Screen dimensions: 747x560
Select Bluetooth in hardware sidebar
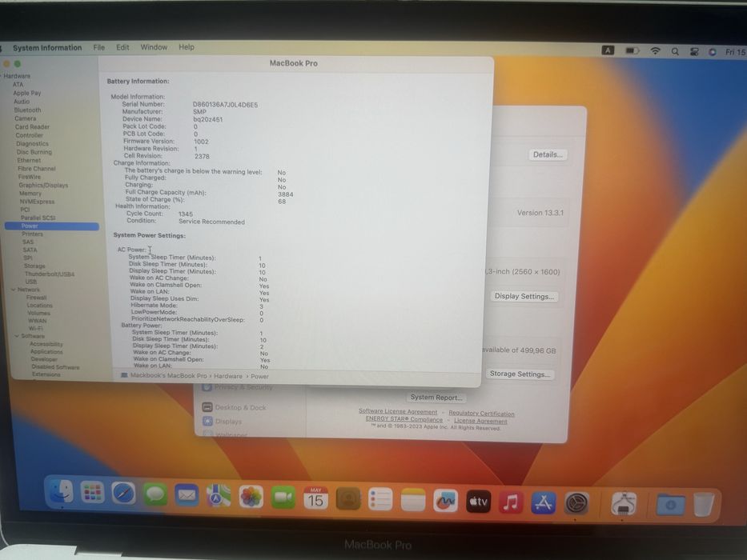point(28,110)
